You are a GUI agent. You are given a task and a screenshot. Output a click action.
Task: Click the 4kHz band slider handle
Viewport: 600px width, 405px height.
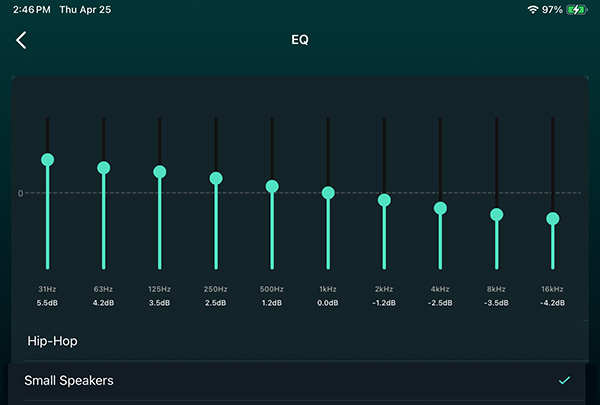pos(440,208)
